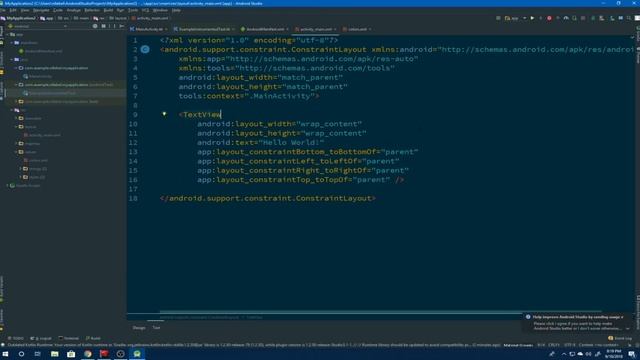Switch to the colors.xml tab
The height and width of the screenshot is (360, 640).
click(x=357, y=29)
